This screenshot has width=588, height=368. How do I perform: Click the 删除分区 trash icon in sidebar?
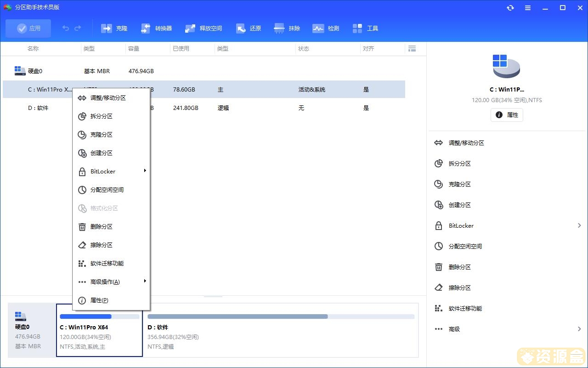coord(438,267)
